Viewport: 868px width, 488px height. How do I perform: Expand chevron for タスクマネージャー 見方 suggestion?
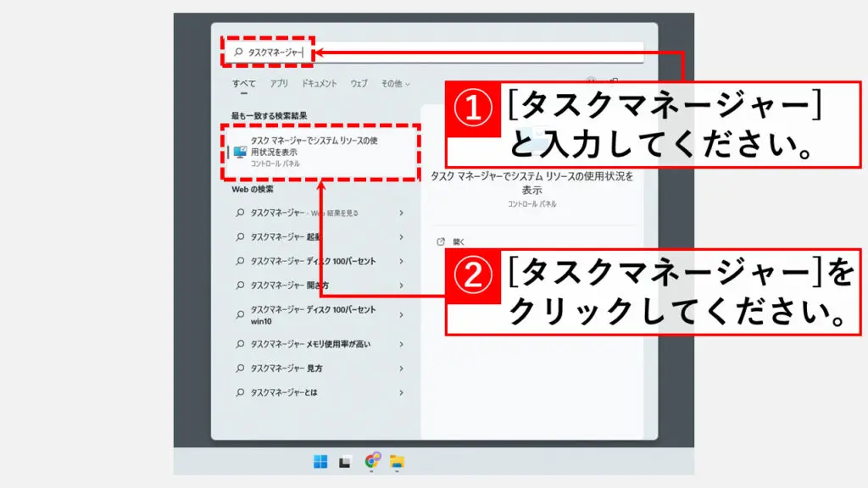coord(401,369)
